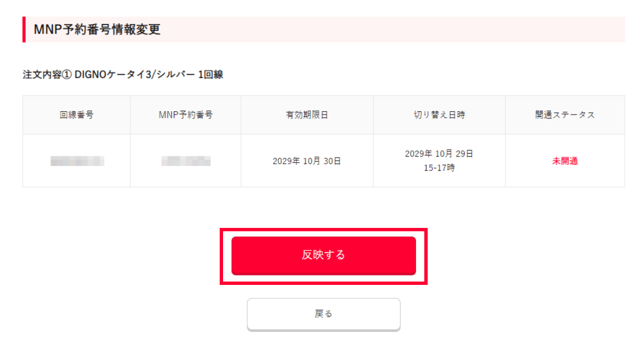
Task: Click the 開通ステータス column header
Action: coord(565,115)
